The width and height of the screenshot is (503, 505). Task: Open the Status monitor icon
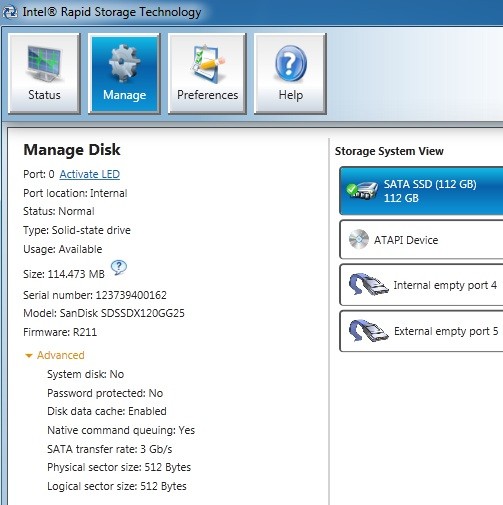coord(44,63)
